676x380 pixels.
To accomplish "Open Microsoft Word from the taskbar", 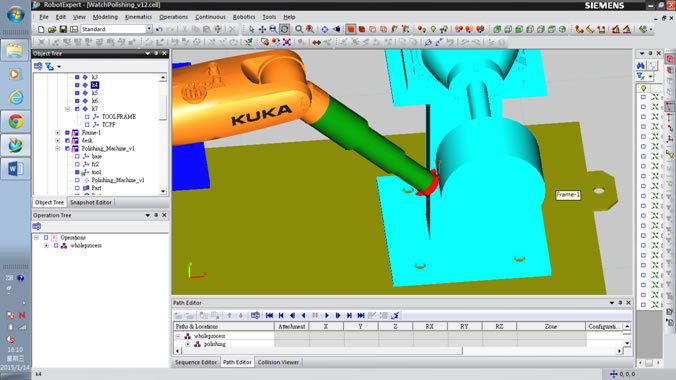I will click(16, 169).
